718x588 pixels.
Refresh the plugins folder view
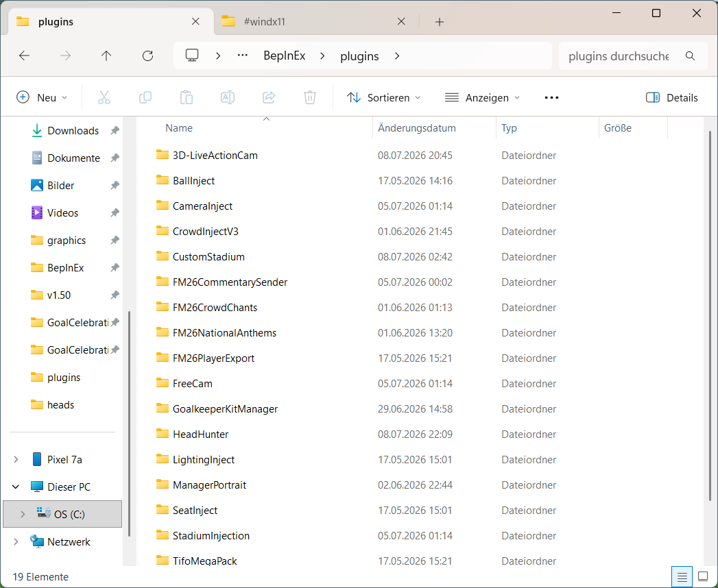[x=147, y=56]
